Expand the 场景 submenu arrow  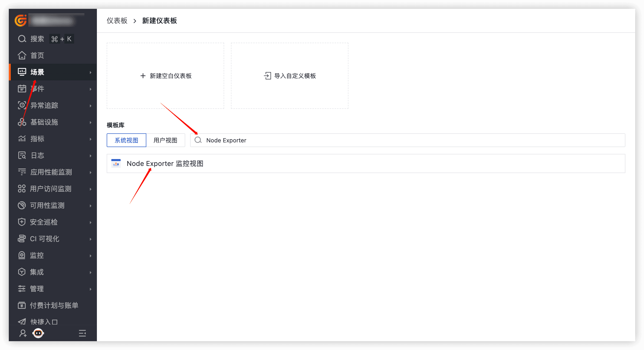[x=91, y=72]
